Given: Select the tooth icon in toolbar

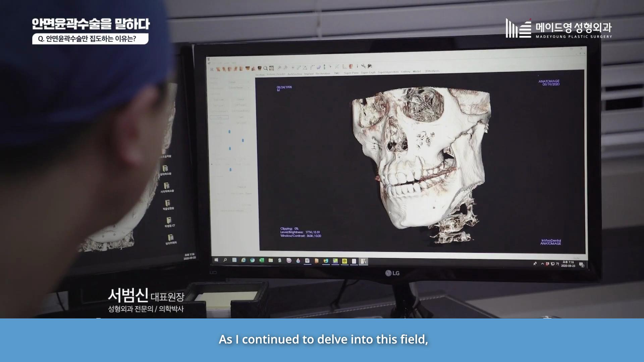Looking at the screenshot, I should tap(260, 68).
